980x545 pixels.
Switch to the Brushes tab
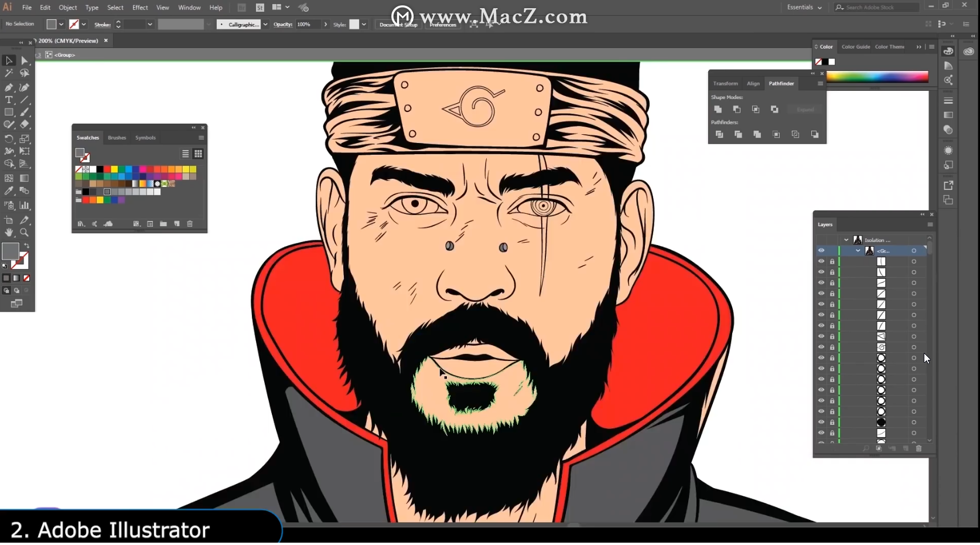117,138
